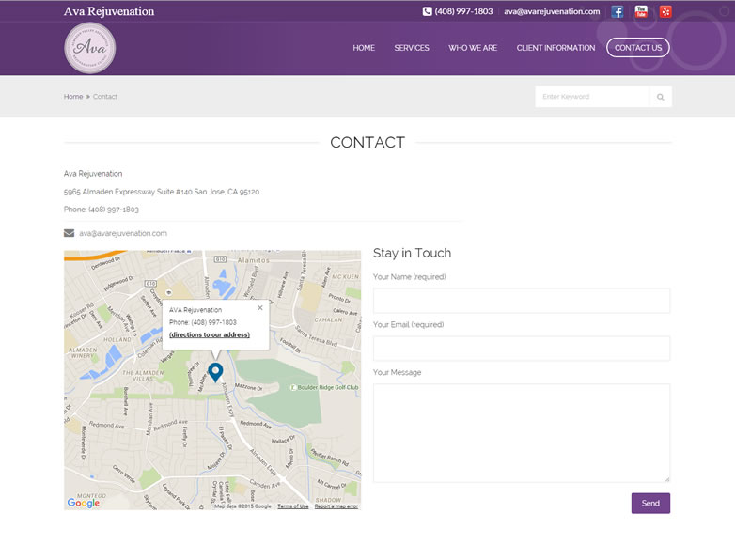Click the Google logo on map

pos(84,503)
